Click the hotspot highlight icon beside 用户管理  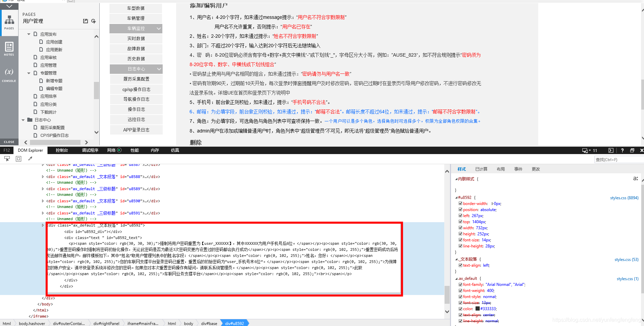(94, 21)
